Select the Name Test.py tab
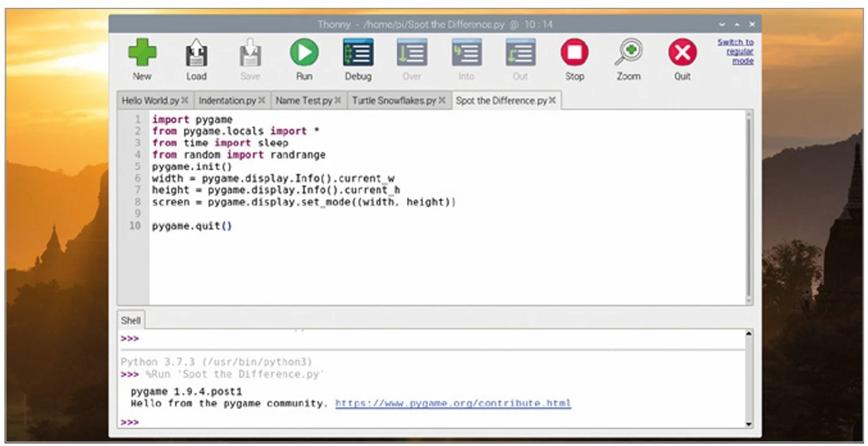The height and width of the screenshot is (446, 868). click(x=304, y=100)
